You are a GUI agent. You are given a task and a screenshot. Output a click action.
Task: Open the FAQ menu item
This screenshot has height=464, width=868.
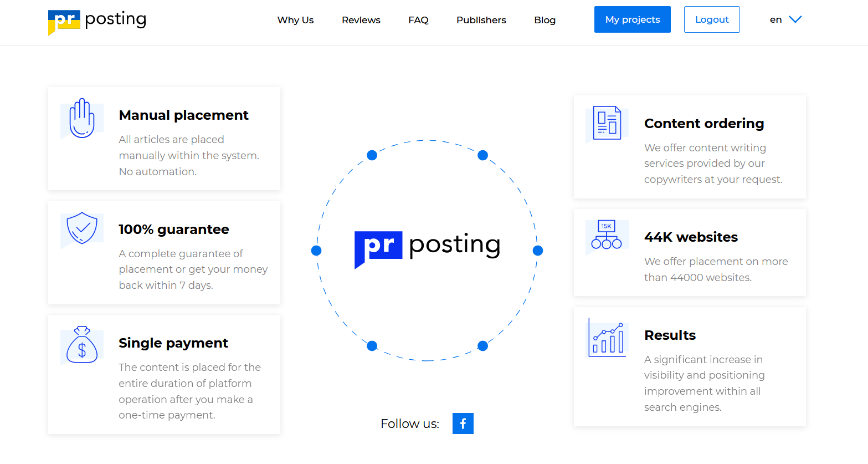coord(418,20)
